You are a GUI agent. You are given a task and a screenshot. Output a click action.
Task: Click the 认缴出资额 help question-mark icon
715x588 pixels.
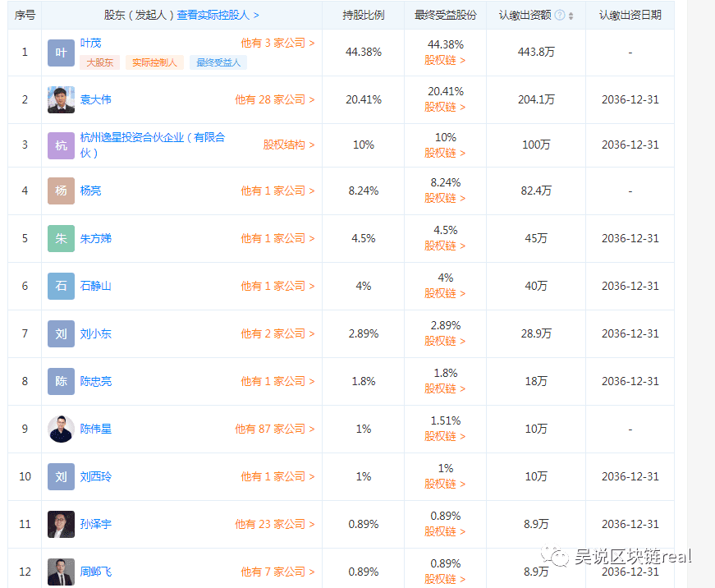pyautogui.click(x=560, y=15)
